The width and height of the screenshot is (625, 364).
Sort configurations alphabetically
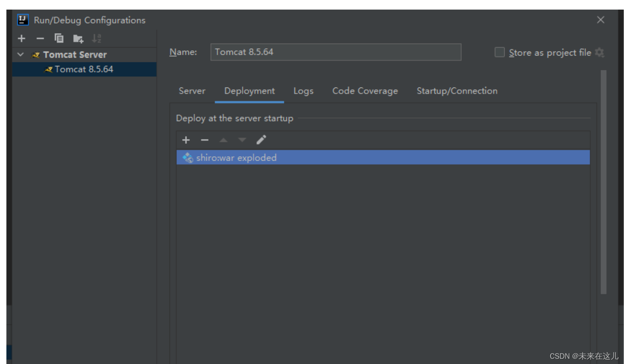pyautogui.click(x=96, y=38)
